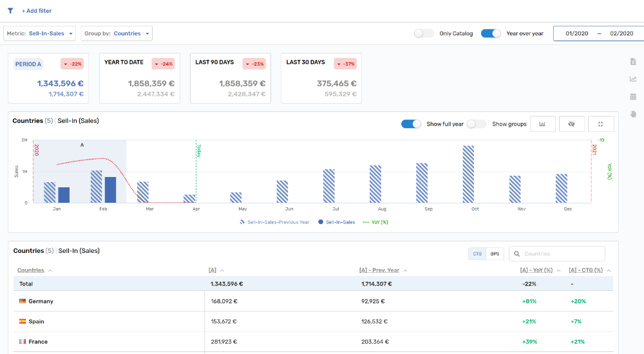Select the Year To Date card
This screenshot has height=354, width=644.
pyautogui.click(x=139, y=78)
